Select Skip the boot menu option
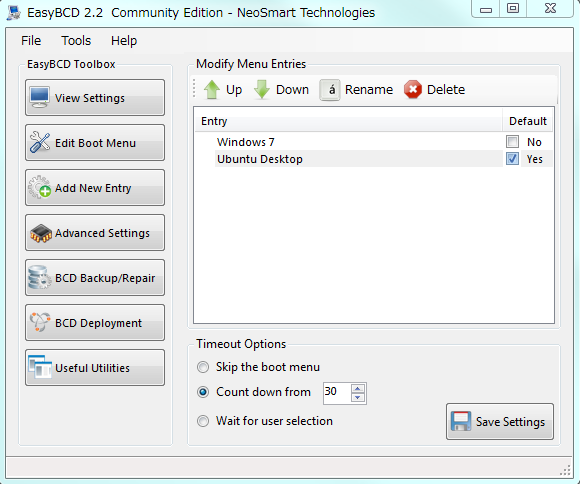Image resolution: width=580 pixels, height=484 pixels. [203, 367]
